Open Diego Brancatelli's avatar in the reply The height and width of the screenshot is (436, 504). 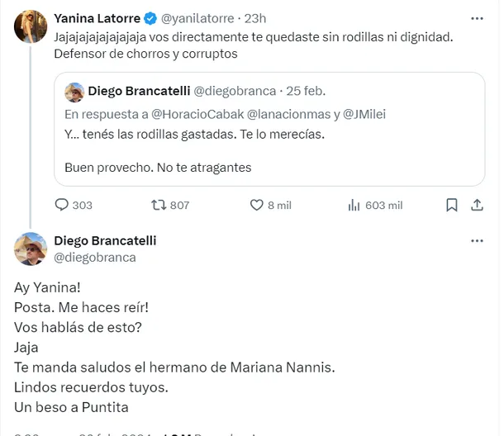(x=30, y=248)
